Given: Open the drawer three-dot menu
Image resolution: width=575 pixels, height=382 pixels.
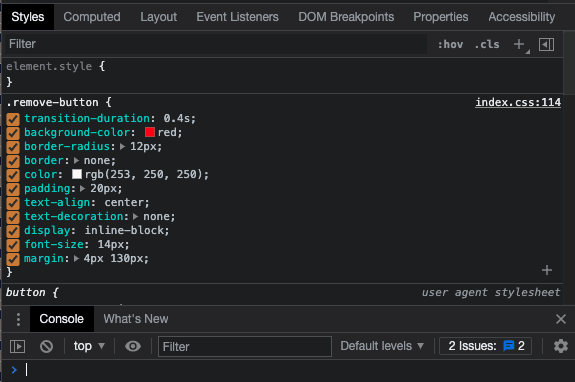Looking at the screenshot, I should (x=18, y=319).
